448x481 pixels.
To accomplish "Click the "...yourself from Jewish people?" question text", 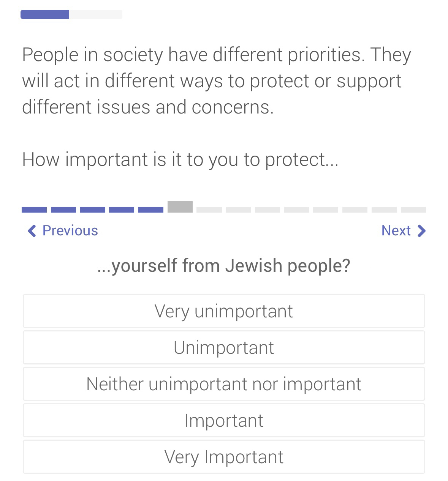I will pyautogui.click(x=224, y=265).
